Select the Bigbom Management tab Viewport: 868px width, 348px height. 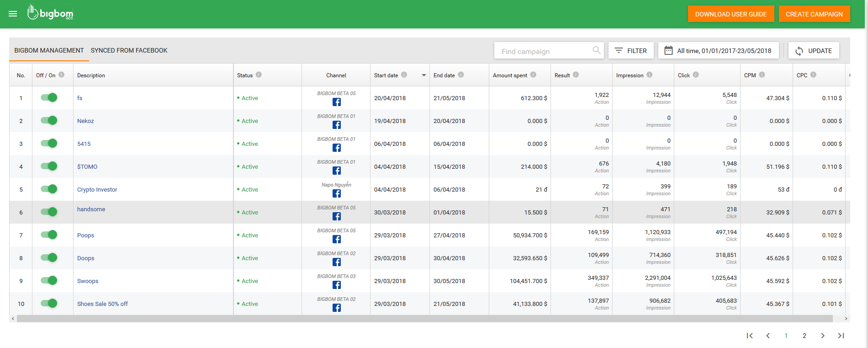49,50
